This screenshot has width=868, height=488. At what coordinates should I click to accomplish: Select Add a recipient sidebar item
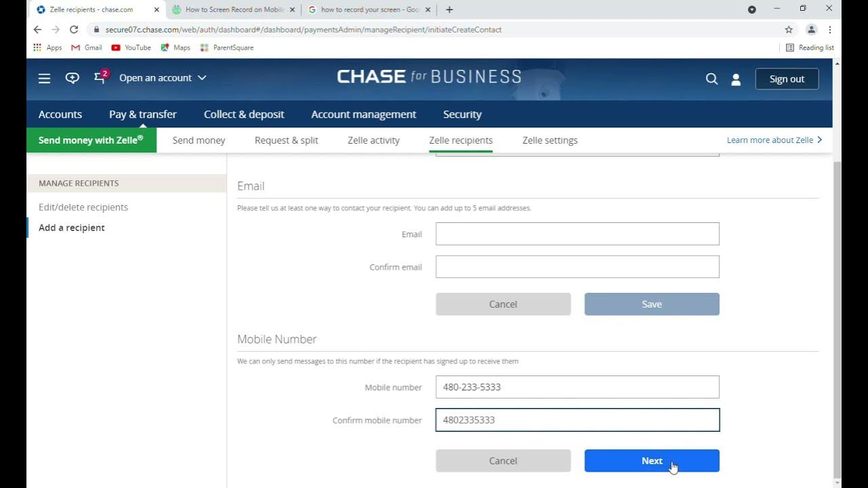point(72,228)
